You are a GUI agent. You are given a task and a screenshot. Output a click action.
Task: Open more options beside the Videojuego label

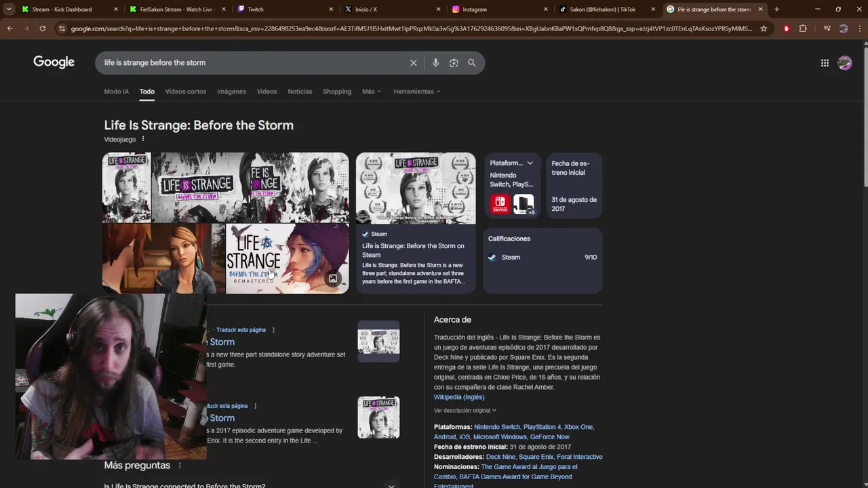coord(142,139)
